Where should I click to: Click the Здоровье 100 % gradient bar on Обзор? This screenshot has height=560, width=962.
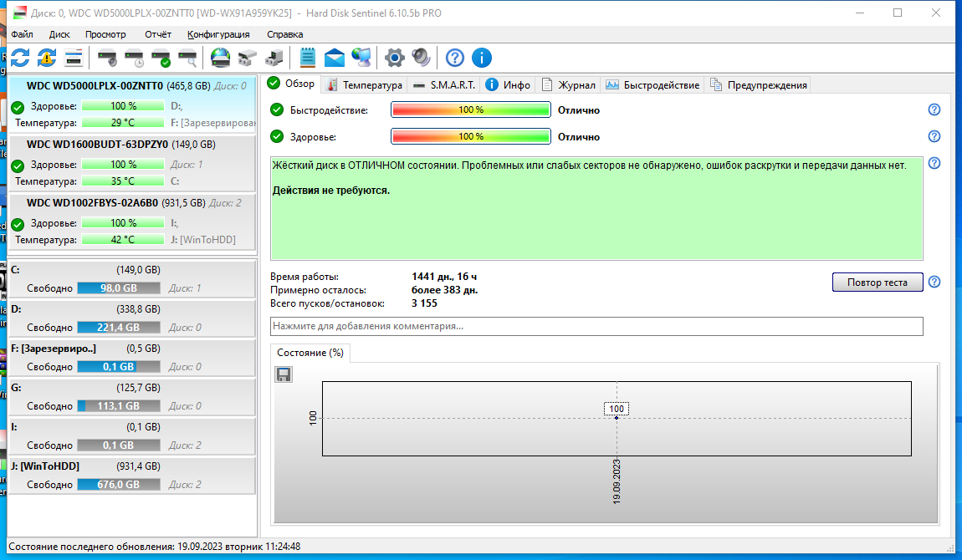[471, 136]
